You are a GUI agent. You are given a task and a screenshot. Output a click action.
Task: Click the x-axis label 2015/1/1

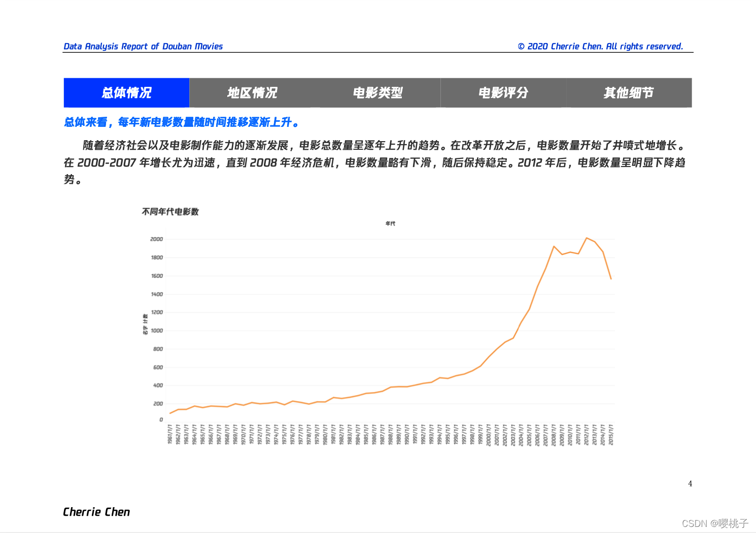(611, 435)
